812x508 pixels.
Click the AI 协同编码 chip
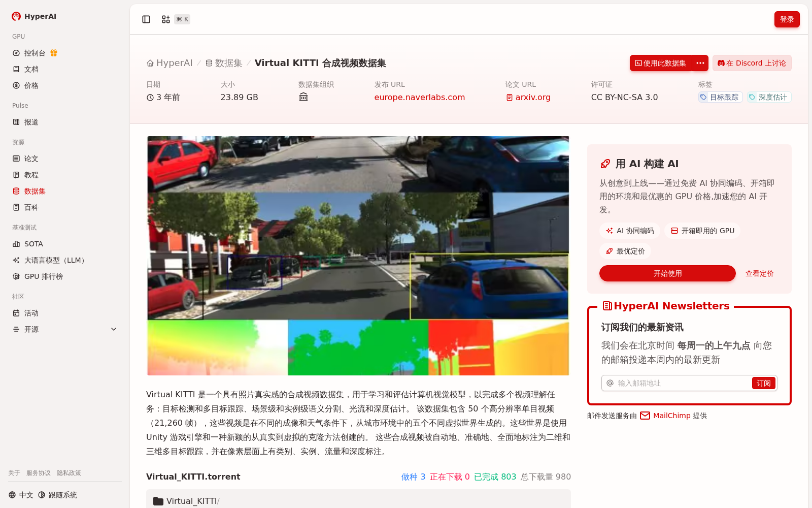[x=630, y=231]
